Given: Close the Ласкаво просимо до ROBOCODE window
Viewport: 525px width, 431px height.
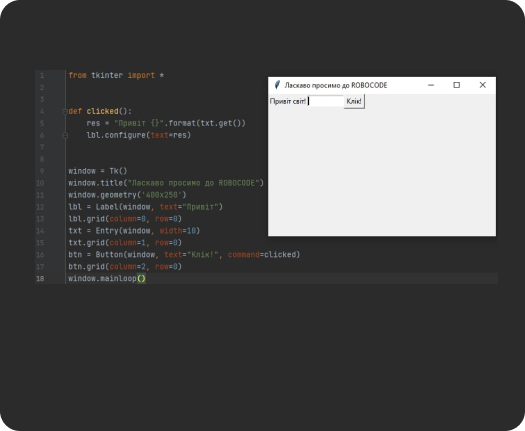Looking at the screenshot, I should (x=482, y=85).
